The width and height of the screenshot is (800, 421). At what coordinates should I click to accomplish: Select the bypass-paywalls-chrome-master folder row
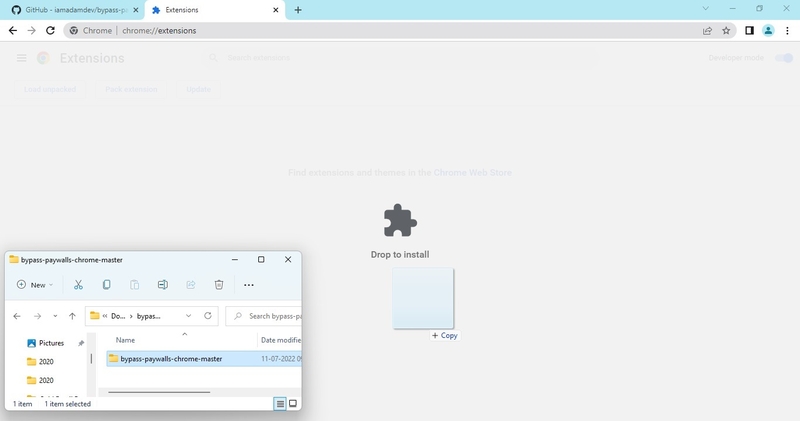[204, 359]
